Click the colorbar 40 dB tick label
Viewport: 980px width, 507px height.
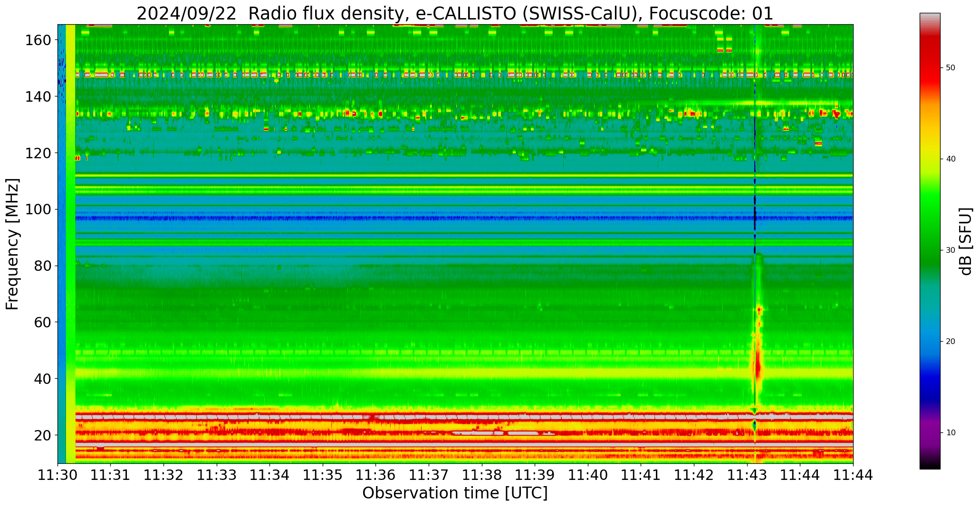click(x=951, y=159)
